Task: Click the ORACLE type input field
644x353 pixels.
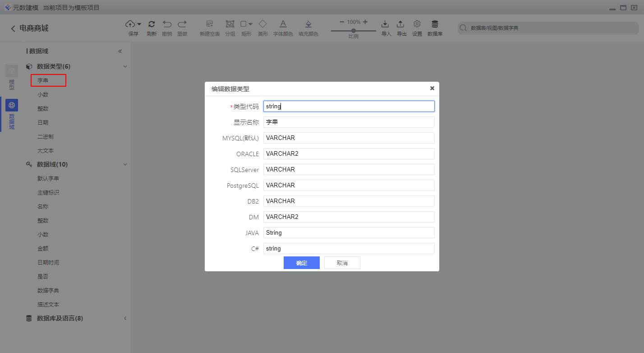Action: [x=349, y=153]
